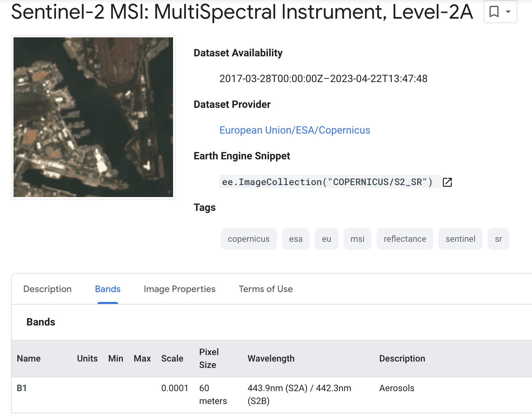
Task: Select the esa tag chip
Action: click(x=296, y=239)
